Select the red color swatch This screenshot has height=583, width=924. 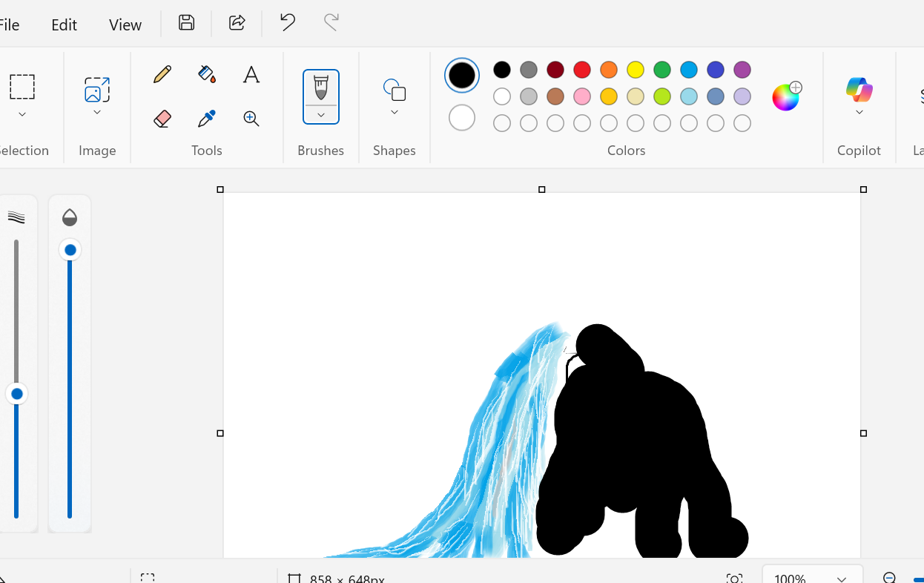click(581, 69)
